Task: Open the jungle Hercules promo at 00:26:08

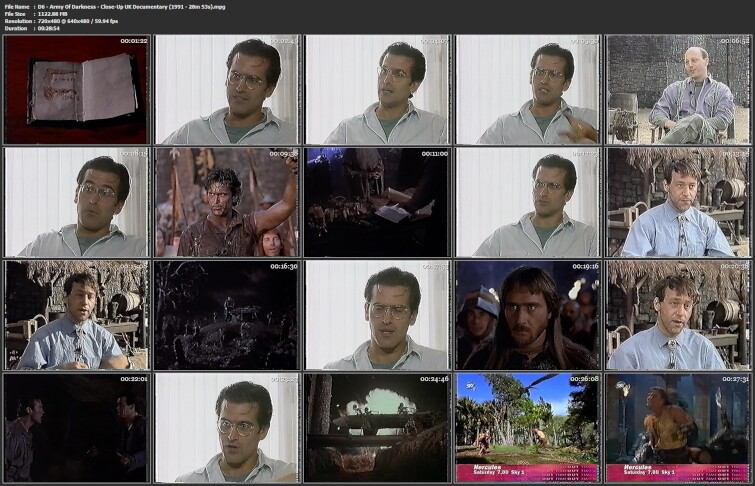Action: tap(528, 428)
